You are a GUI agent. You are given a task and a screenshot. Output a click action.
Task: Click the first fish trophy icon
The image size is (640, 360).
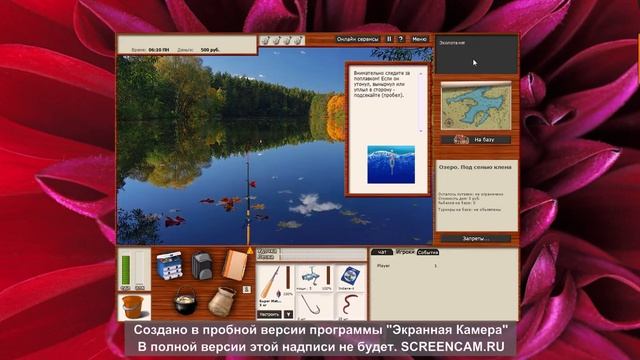pyautogui.click(x=266, y=40)
